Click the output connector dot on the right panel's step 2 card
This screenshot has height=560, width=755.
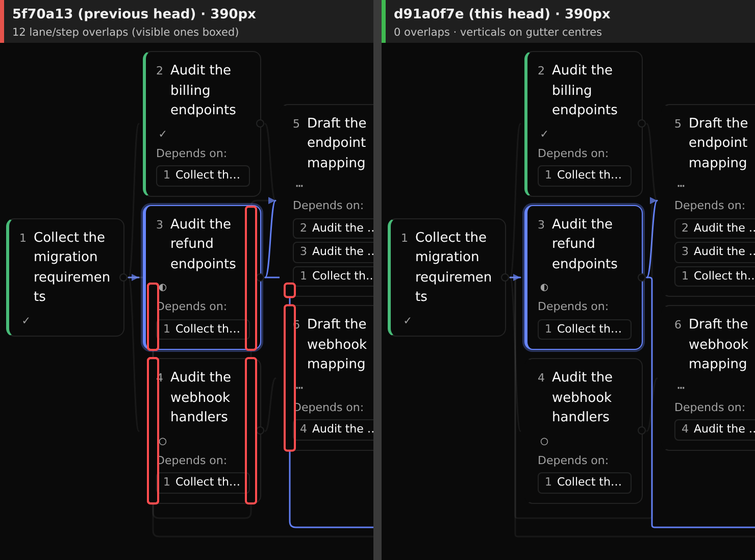coord(642,123)
